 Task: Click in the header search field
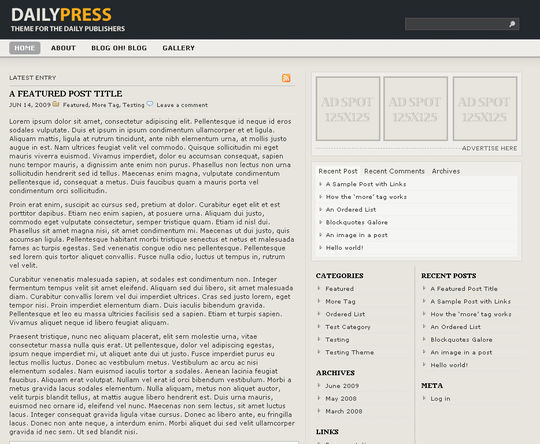pyautogui.click(x=456, y=24)
